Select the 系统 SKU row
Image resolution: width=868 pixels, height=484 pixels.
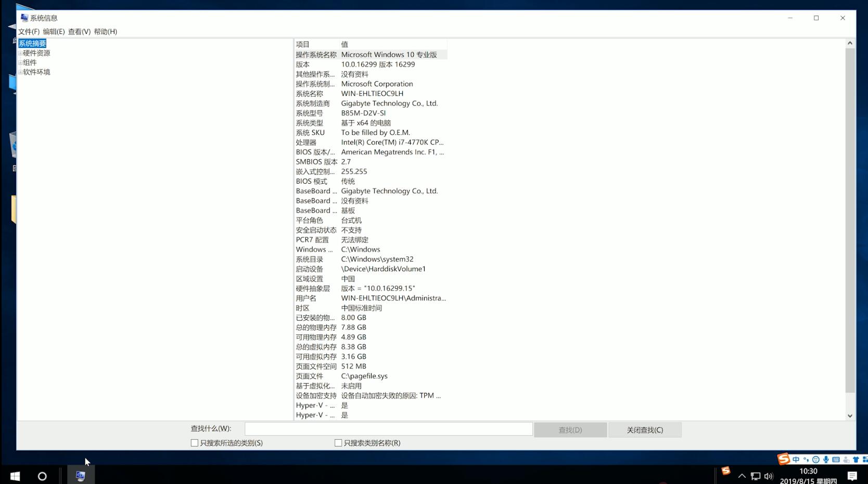pos(371,133)
